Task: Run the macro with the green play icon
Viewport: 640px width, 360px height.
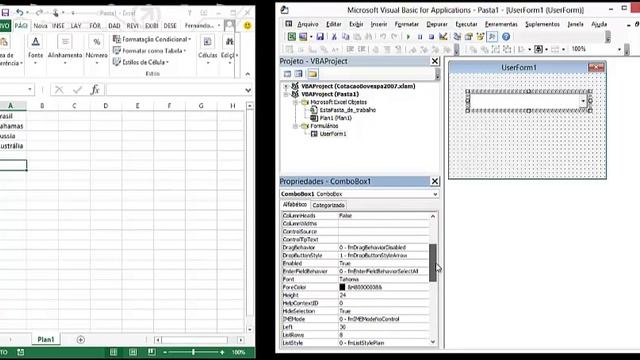Action: 408,37
